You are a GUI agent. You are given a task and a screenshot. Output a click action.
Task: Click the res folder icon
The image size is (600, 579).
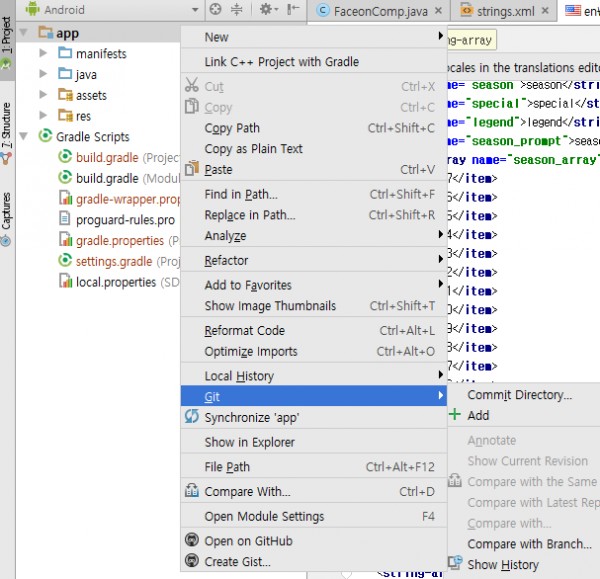(65, 115)
